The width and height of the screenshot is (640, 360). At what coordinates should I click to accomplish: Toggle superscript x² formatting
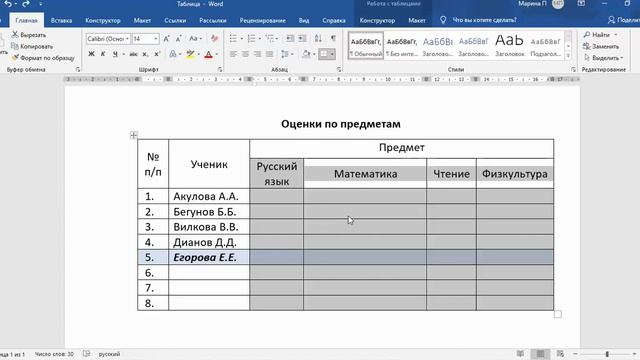coord(157,54)
